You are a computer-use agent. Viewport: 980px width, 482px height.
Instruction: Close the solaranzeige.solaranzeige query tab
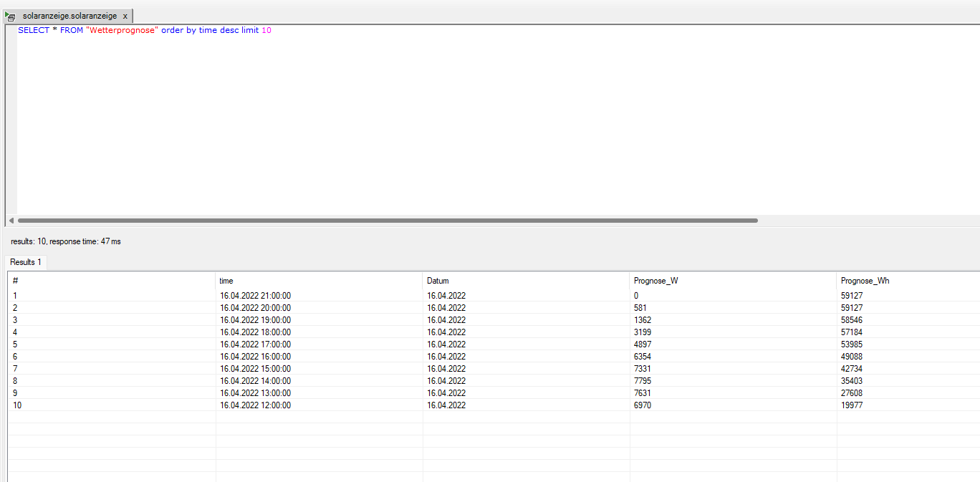[125, 16]
